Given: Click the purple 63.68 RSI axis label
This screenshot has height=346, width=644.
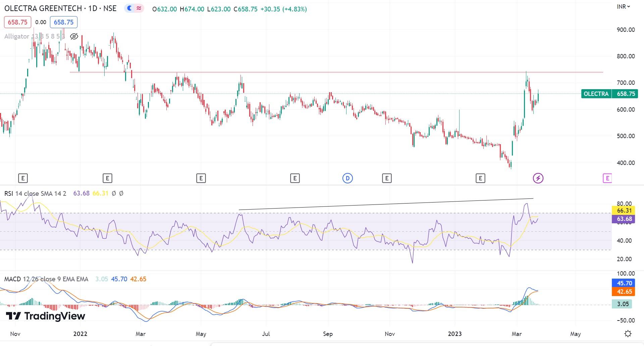Looking at the screenshot, I should (624, 219).
